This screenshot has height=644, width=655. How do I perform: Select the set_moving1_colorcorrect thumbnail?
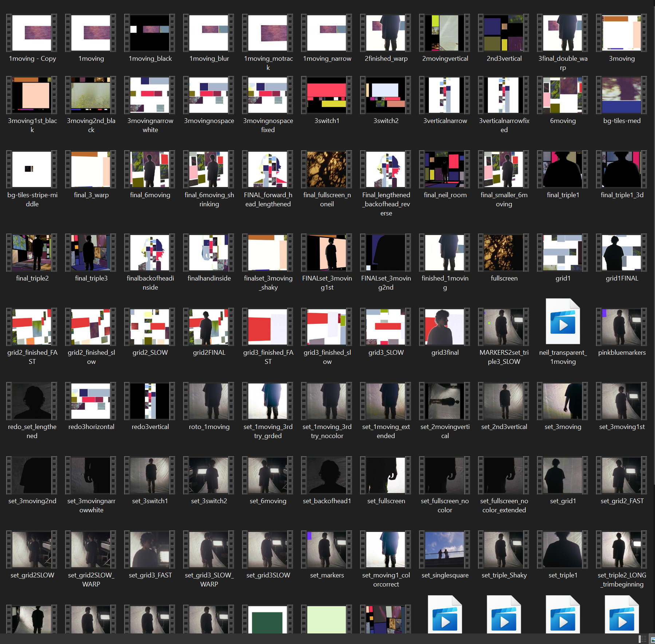pyautogui.click(x=386, y=549)
